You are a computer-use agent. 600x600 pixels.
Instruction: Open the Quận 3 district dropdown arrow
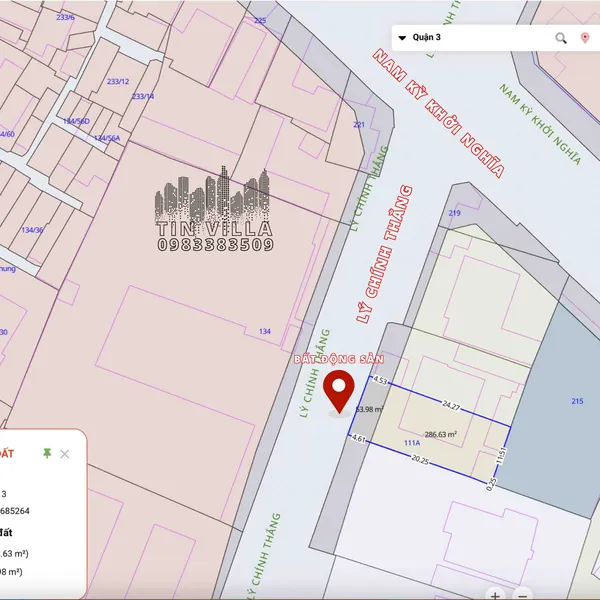click(x=402, y=38)
